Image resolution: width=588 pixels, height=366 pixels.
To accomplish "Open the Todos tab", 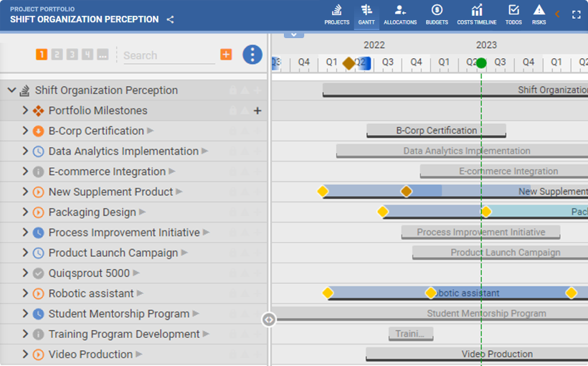I will point(513,15).
